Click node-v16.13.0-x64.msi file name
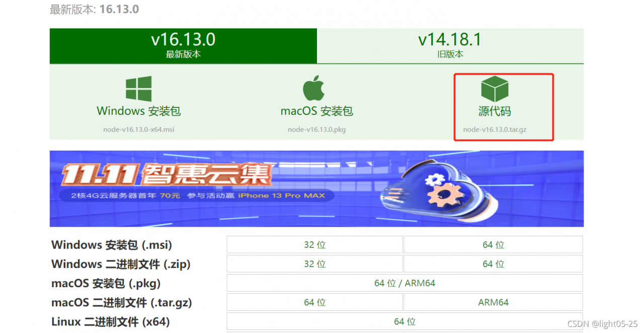The width and height of the screenshot is (644, 333). [139, 129]
